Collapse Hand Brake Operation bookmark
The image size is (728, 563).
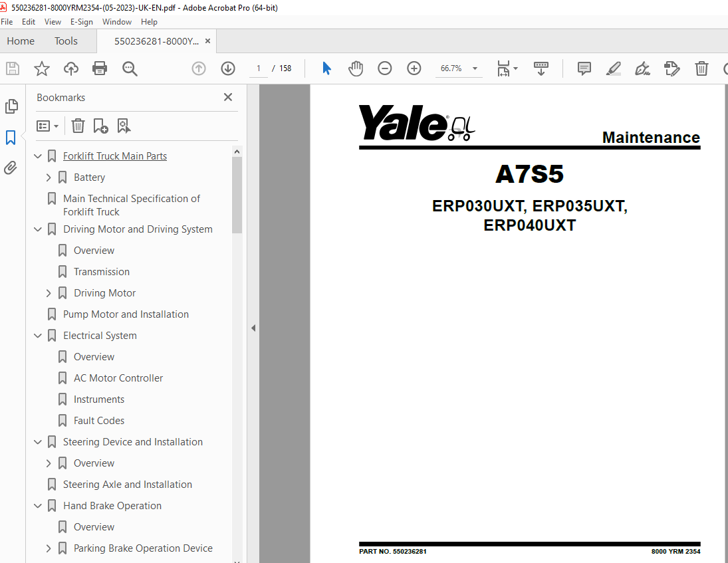(x=38, y=506)
